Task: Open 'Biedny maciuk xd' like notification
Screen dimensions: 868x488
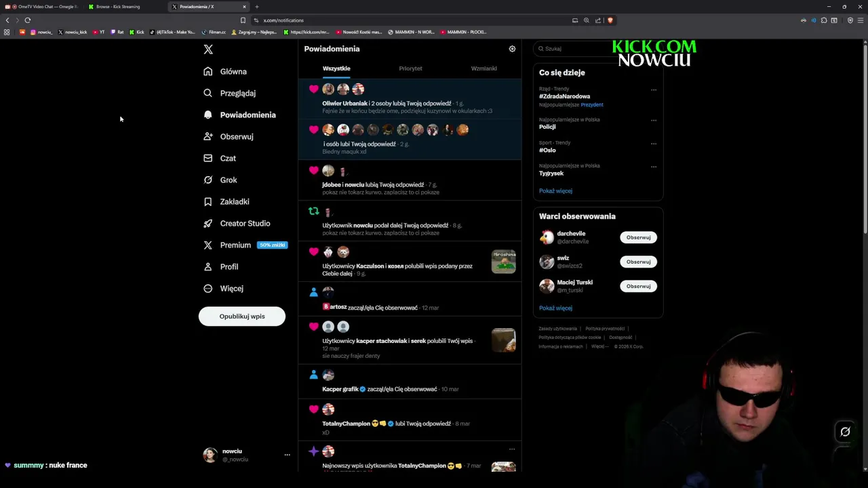Action: (410, 139)
